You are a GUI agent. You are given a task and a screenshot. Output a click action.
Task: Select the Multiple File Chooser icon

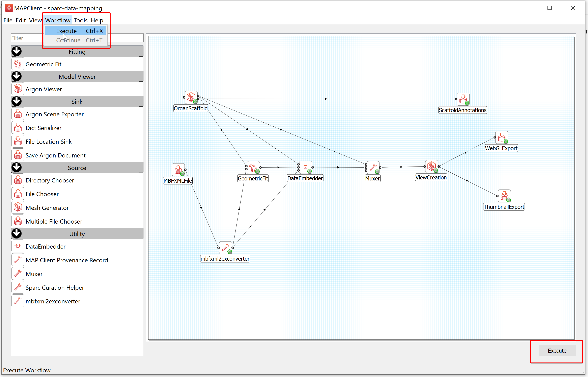pyautogui.click(x=18, y=221)
